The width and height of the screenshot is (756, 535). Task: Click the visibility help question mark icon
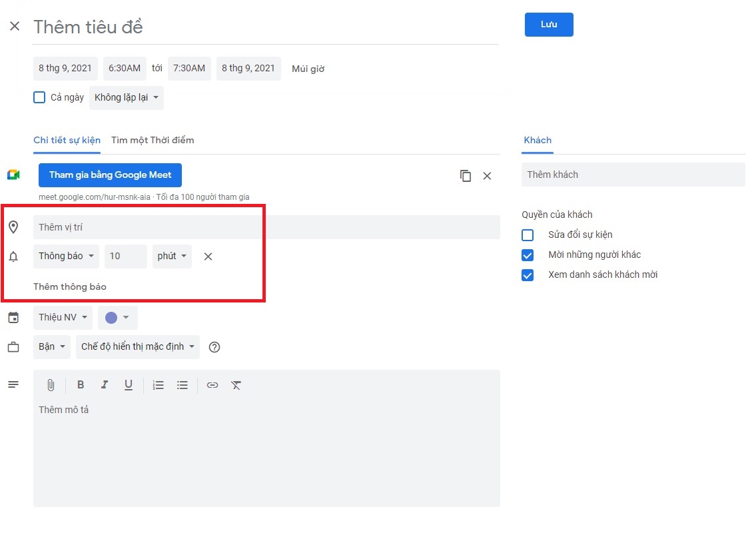tap(214, 347)
